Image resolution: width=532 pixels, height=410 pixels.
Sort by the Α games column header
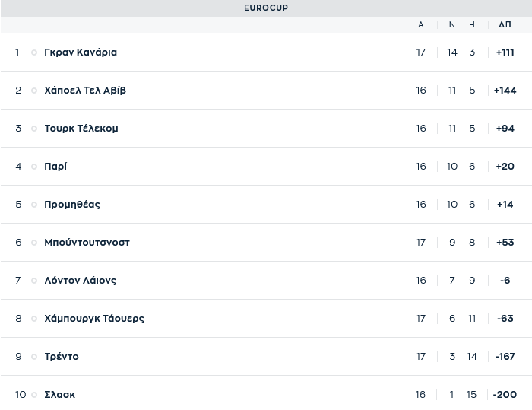[421, 25]
